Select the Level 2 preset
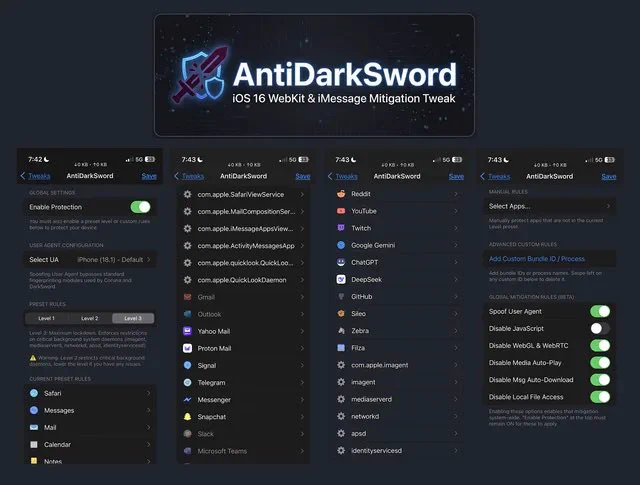The width and height of the screenshot is (640, 485). (90, 318)
